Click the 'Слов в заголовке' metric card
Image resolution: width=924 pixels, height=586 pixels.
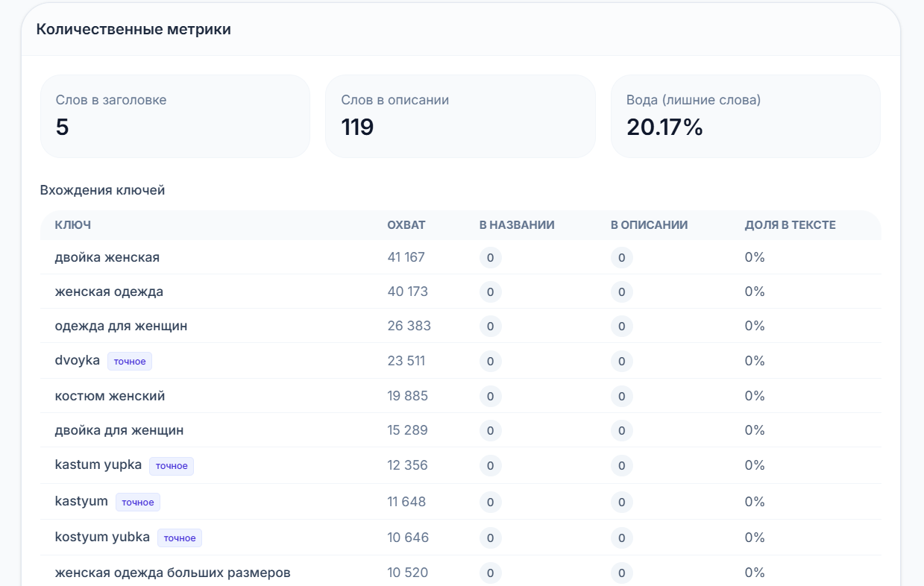coord(175,116)
